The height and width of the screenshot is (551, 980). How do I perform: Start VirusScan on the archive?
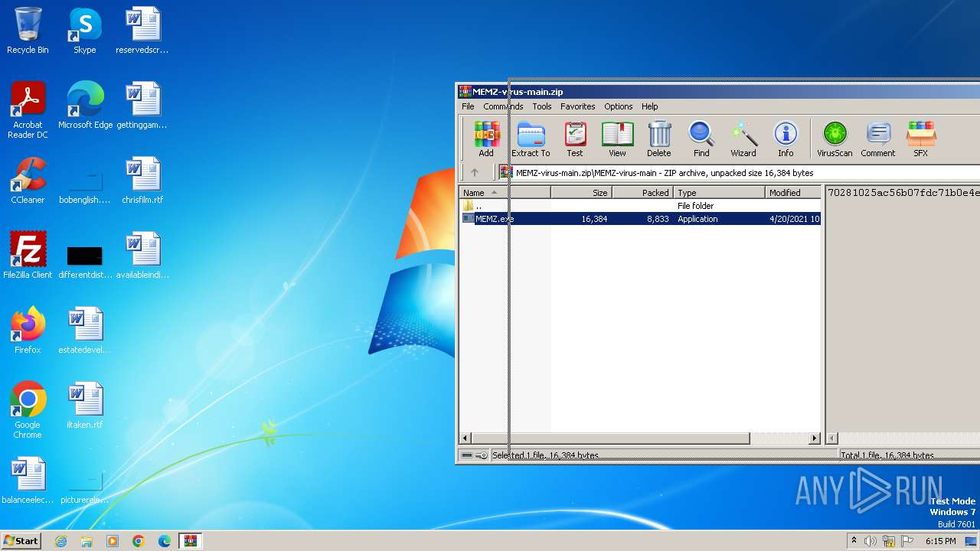835,139
